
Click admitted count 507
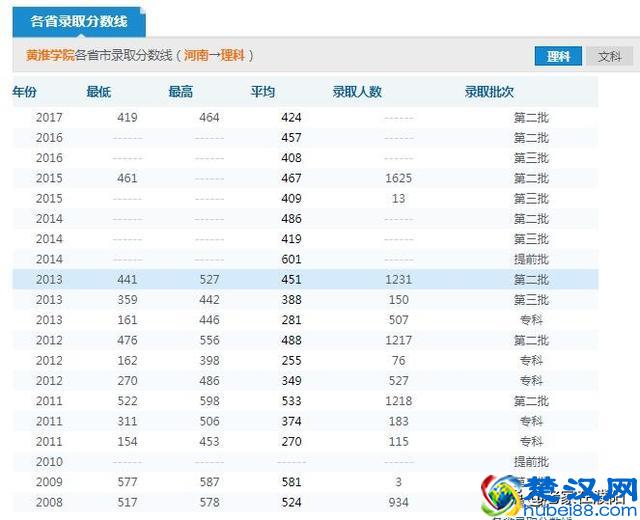(399, 320)
